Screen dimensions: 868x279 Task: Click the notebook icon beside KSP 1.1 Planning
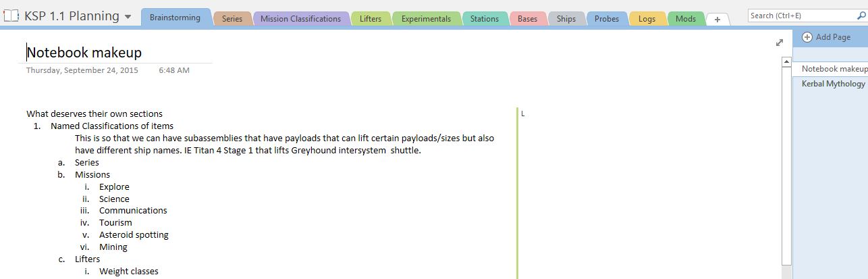[11, 16]
